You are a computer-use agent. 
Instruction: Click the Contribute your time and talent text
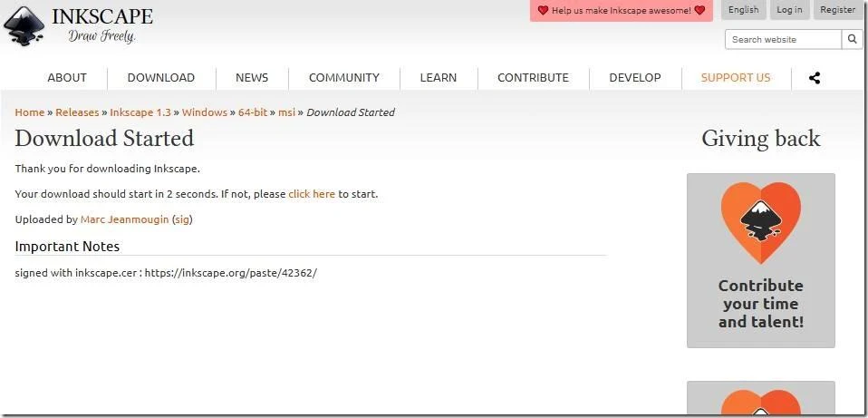point(760,304)
